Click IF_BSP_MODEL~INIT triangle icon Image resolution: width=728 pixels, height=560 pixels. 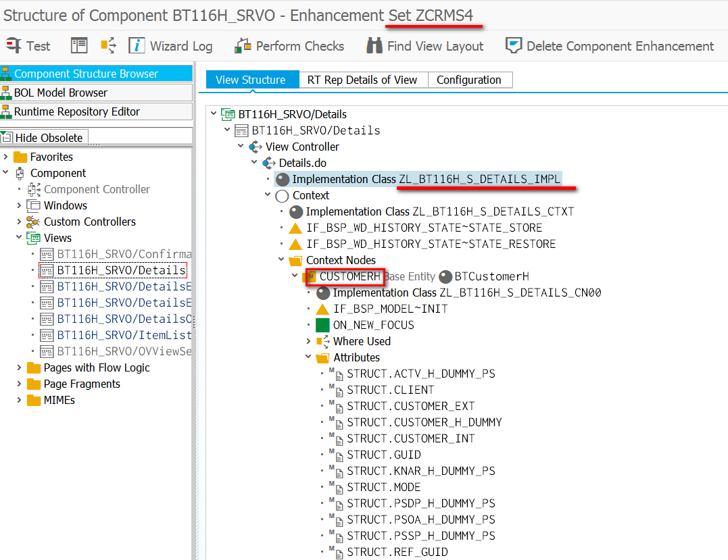coord(322,309)
